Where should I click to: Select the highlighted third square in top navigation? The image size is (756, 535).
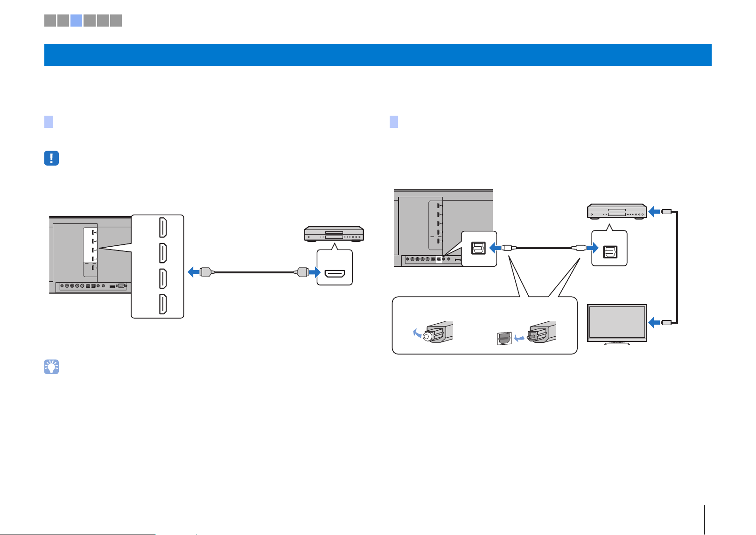(77, 20)
